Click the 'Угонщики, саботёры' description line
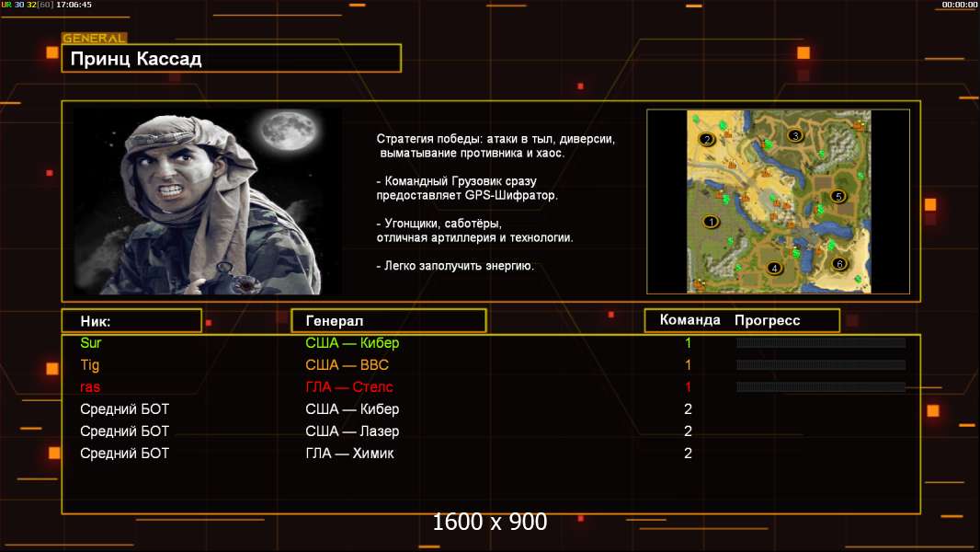The image size is (980, 552). (439, 224)
